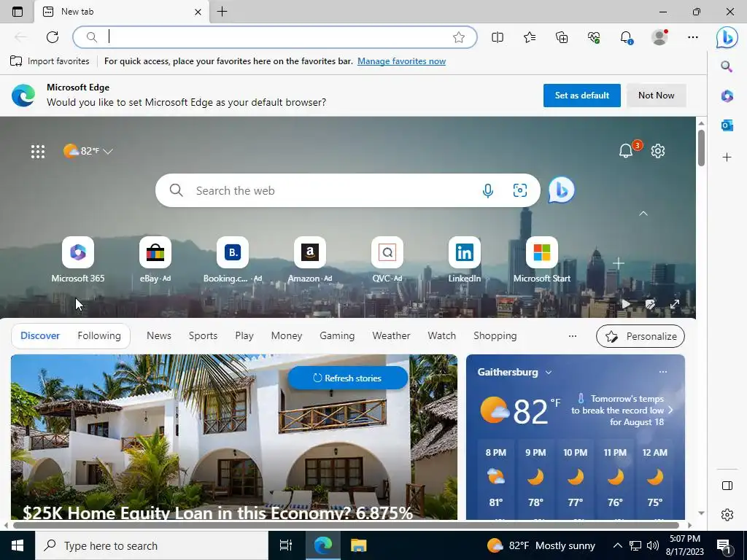Open the Microsoft Start quick link
747x560 pixels.
542,260
